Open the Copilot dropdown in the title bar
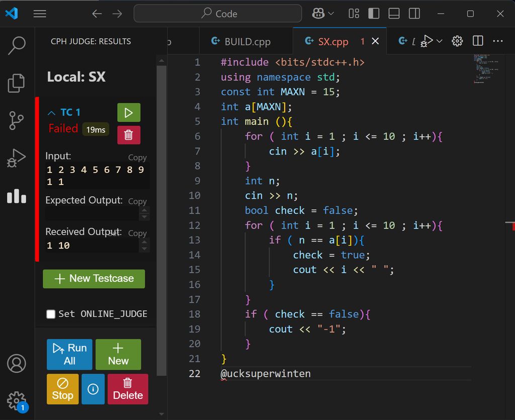The height and width of the screenshot is (420, 515). [330, 14]
